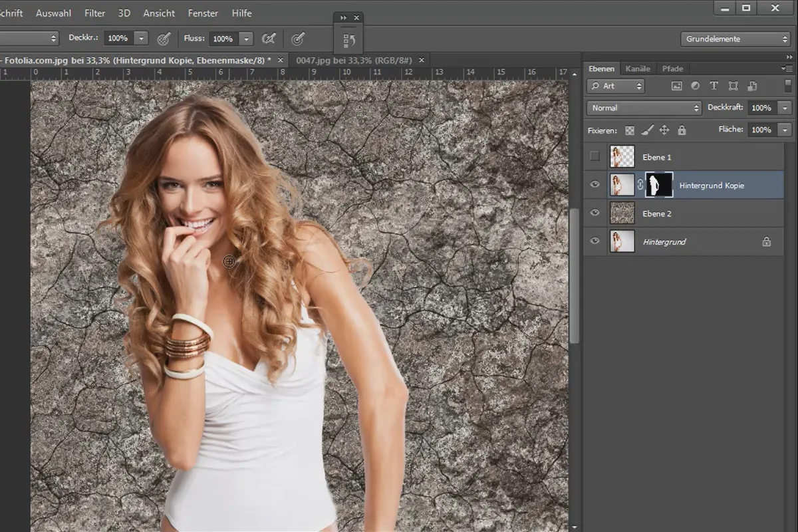Filter layers by type layers (T icon)

714,86
